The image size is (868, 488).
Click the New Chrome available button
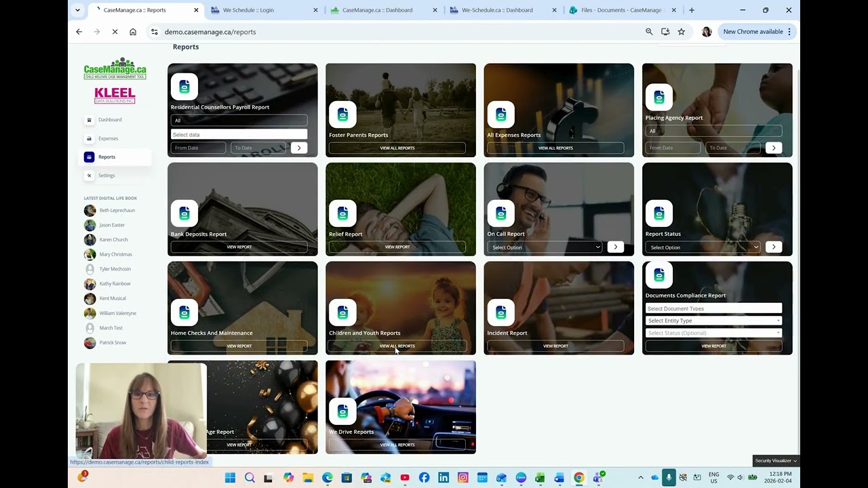[x=756, y=32]
